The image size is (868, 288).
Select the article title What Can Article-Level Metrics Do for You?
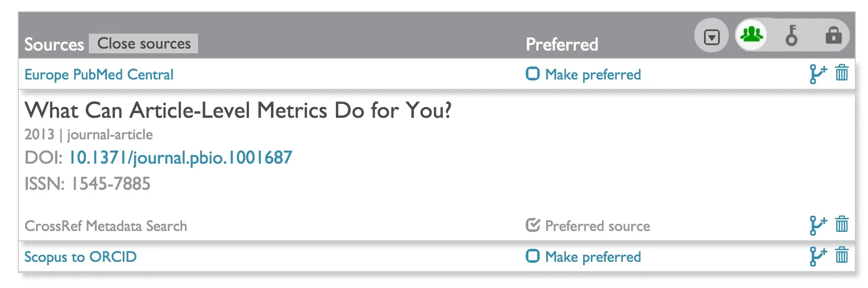tap(239, 111)
